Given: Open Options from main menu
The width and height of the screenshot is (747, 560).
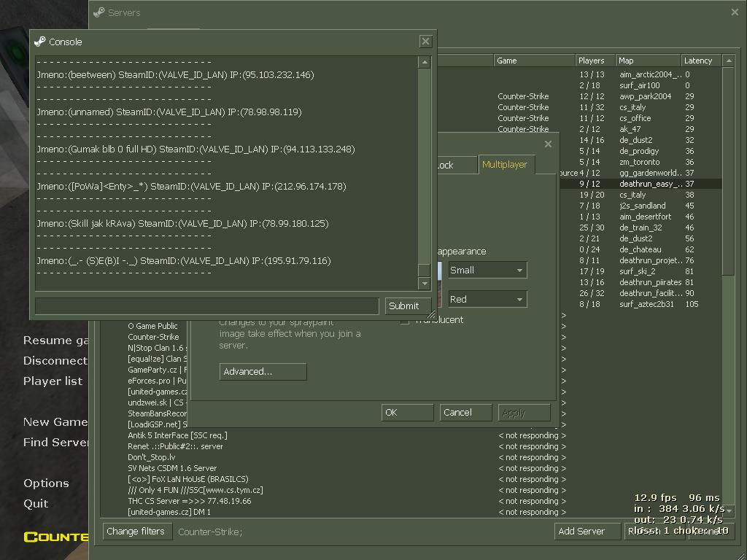Looking at the screenshot, I should (x=46, y=483).
